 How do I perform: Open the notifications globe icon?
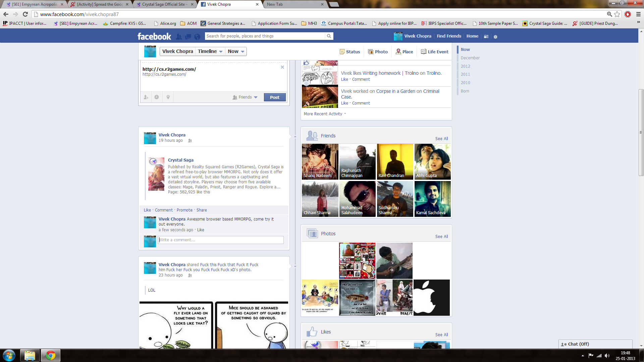coord(197,37)
